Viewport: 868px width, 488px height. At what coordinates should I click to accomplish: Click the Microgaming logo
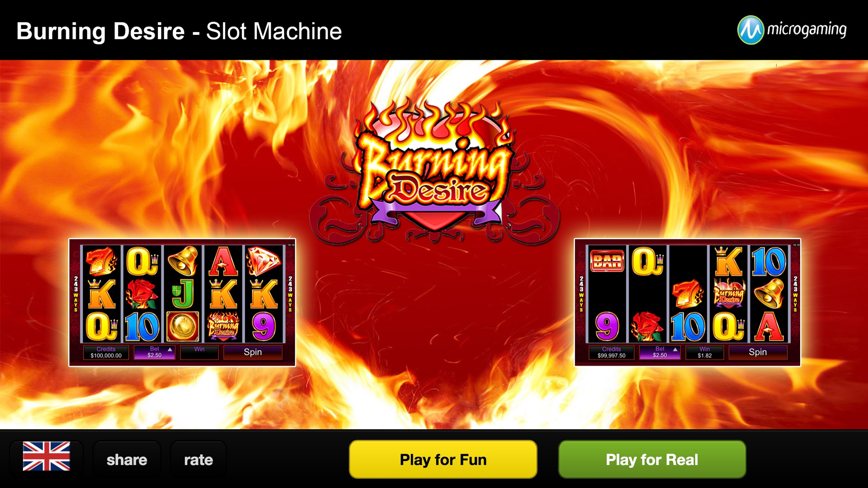pyautogui.click(x=792, y=30)
